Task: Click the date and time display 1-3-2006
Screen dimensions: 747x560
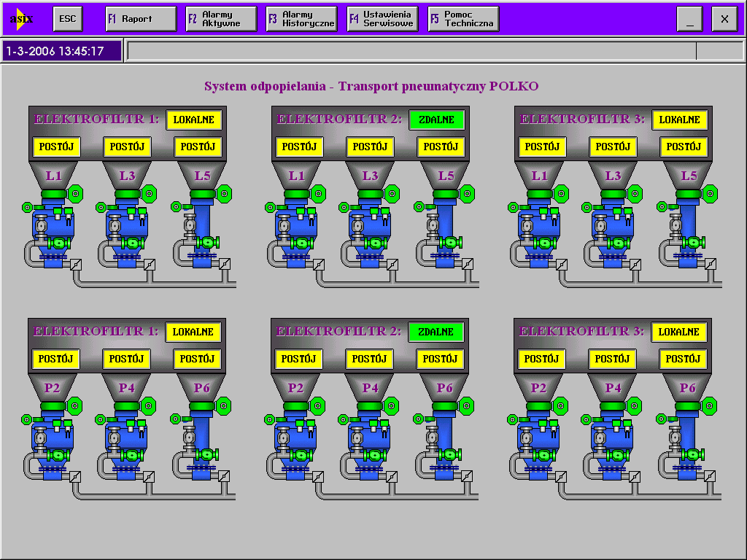Action: (x=62, y=51)
